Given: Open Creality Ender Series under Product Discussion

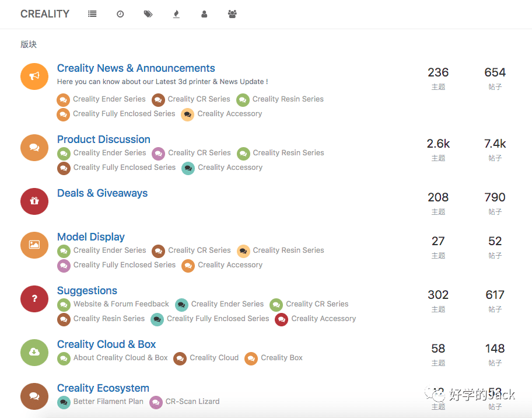Looking at the screenshot, I should tap(110, 153).
